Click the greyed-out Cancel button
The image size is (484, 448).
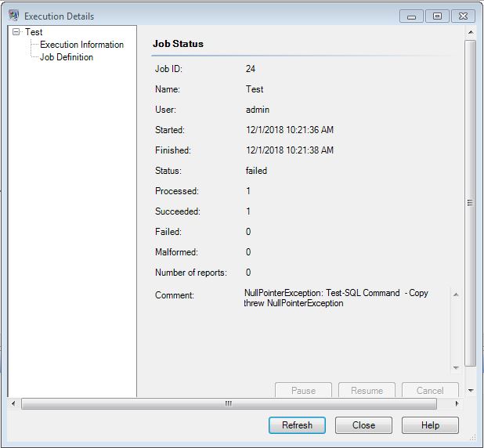430,390
